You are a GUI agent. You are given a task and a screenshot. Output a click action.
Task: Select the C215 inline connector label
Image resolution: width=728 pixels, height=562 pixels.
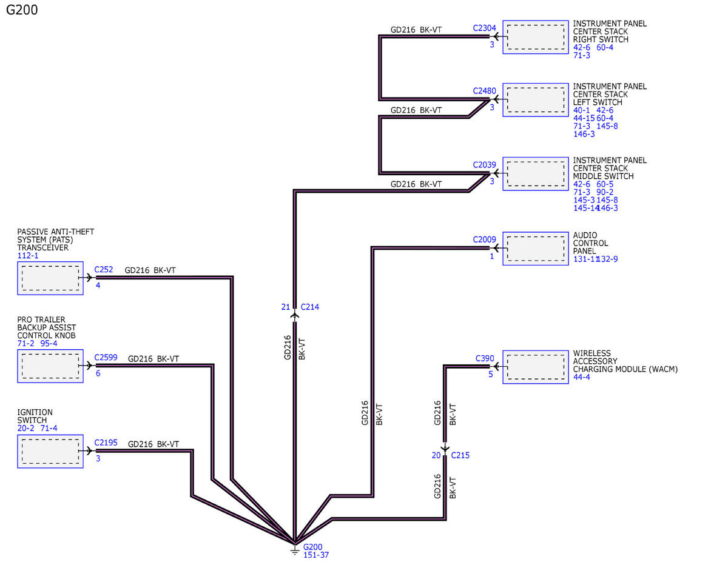click(x=460, y=455)
